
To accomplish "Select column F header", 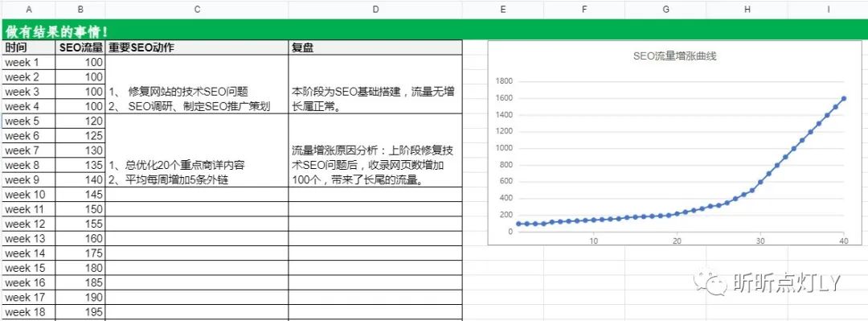I will [x=584, y=10].
